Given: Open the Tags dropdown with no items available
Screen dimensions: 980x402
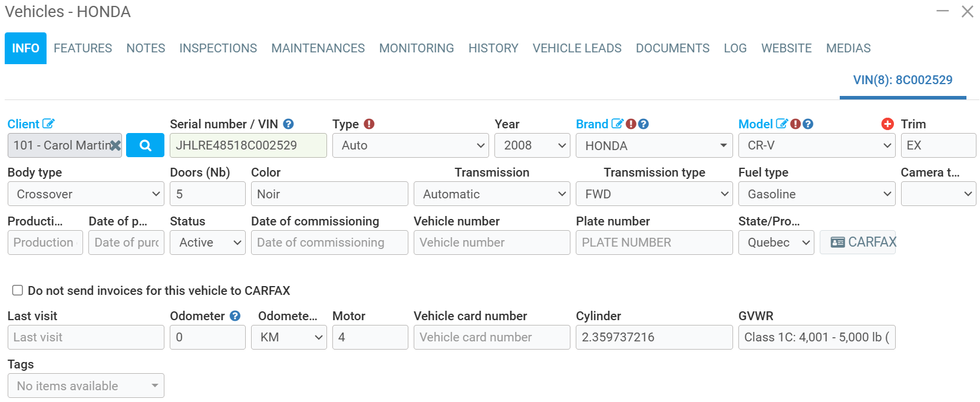Looking at the screenshot, I should pos(85,386).
